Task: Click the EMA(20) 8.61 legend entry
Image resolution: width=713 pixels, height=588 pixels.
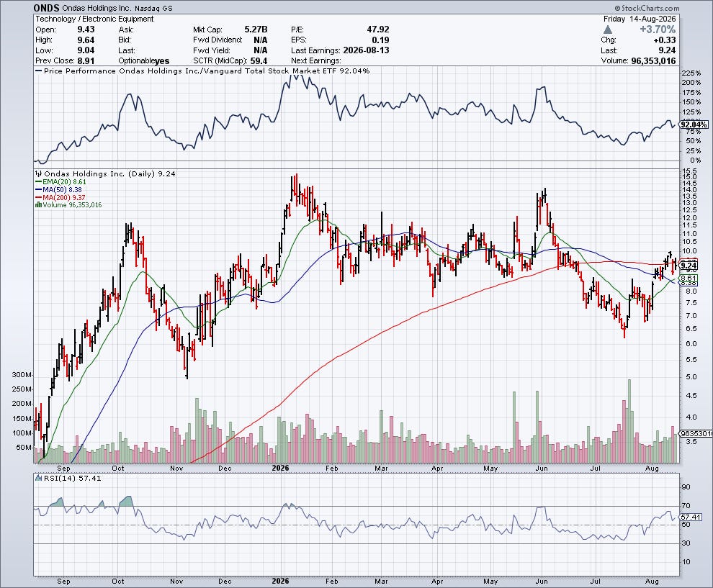Action: point(61,182)
